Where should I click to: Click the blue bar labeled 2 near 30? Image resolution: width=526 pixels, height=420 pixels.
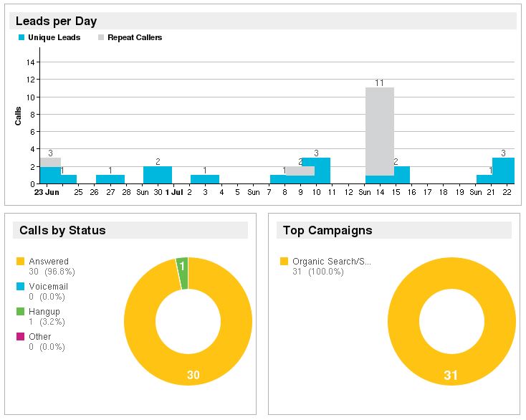point(158,175)
